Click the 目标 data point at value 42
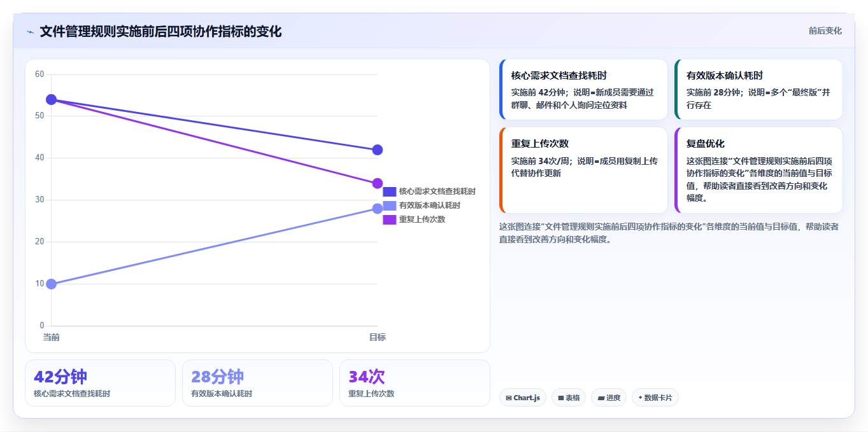The height and width of the screenshot is (432, 868). 377,150
